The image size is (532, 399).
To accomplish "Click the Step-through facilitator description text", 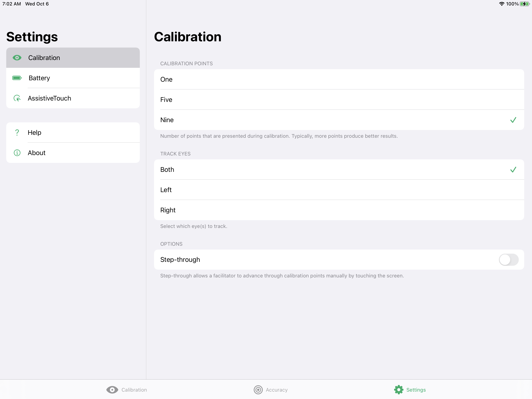I will tap(282, 276).
